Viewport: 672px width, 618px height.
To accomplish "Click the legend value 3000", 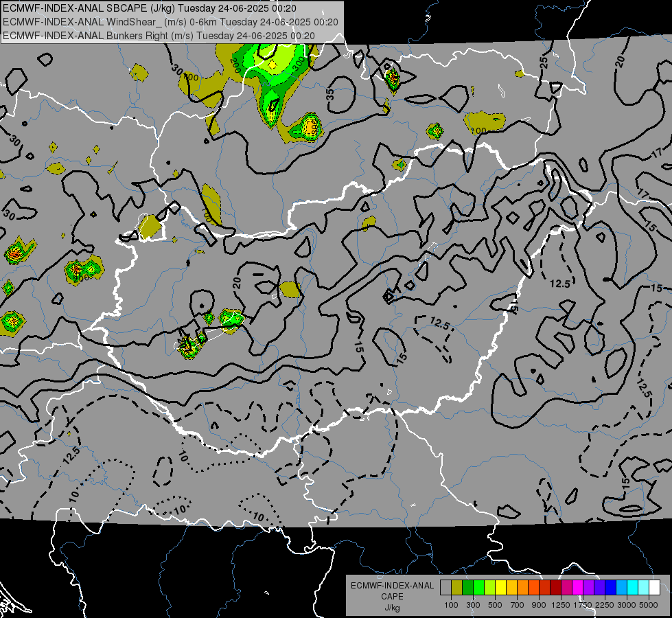I will coord(627,605).
